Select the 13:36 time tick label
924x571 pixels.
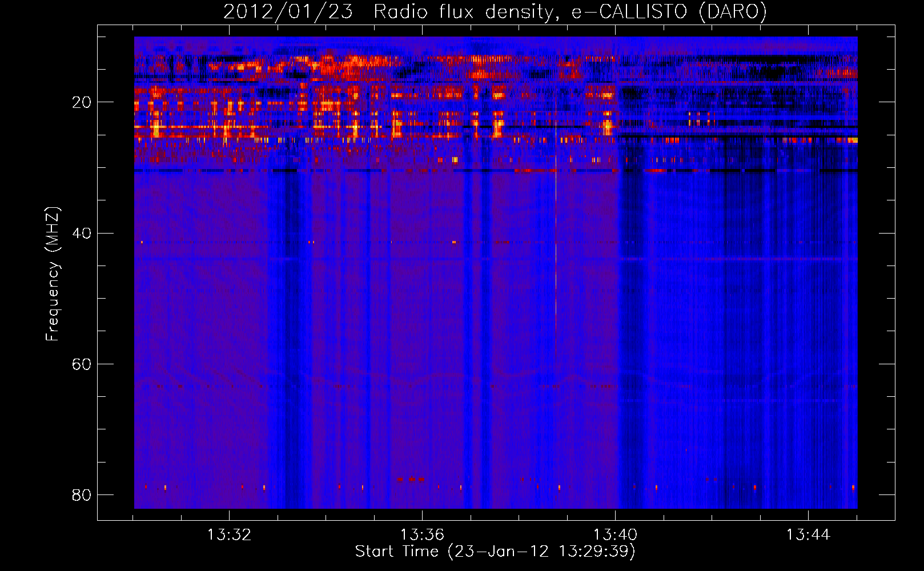(x=422, y=535)
